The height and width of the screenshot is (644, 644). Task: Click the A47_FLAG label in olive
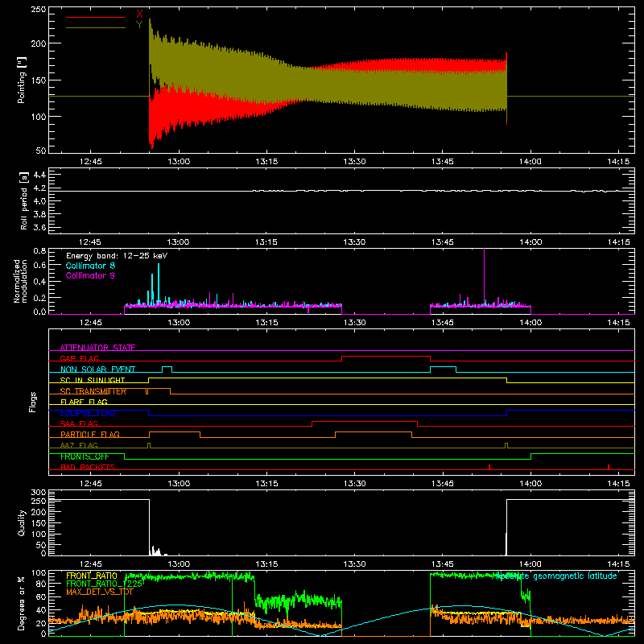click(79, 445)
